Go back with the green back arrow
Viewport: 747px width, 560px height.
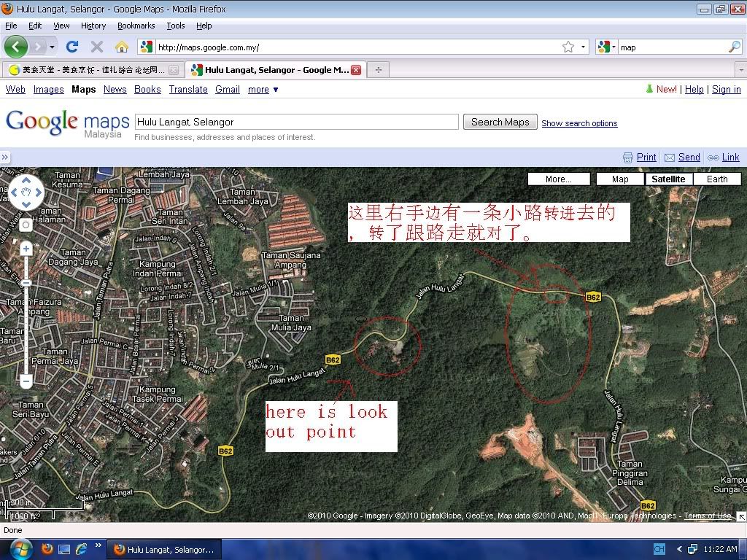pyautogui.click(x=16, y=47)
